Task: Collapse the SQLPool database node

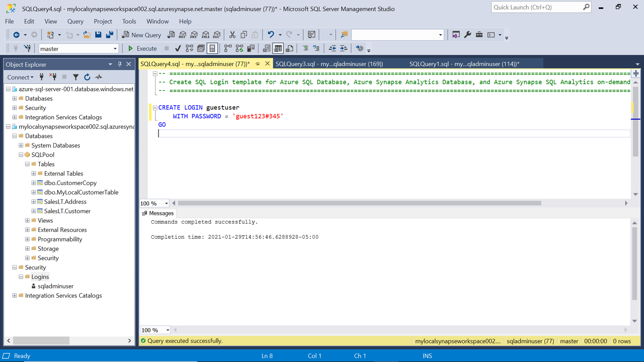Action: (x=21, y=155)
